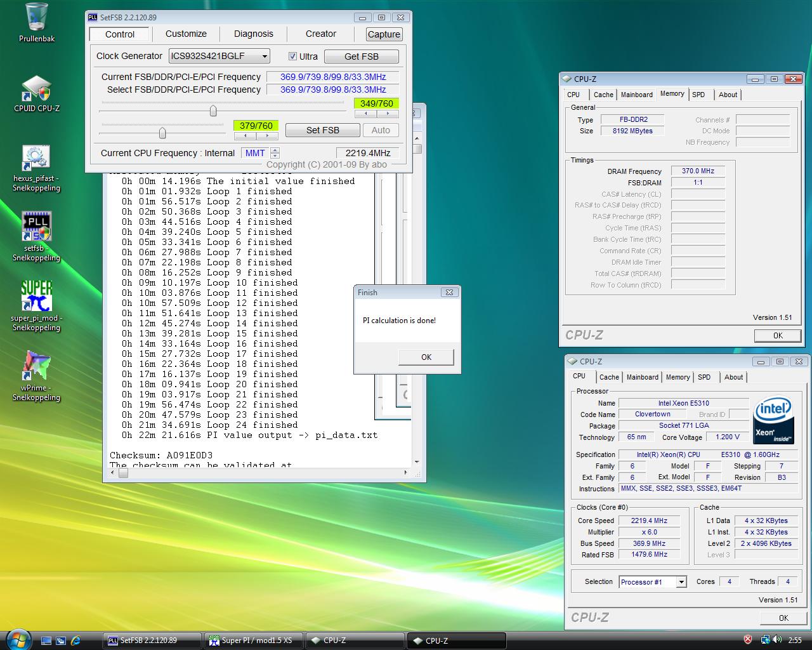This screenshot has width=812, height=650.
Task: Launch Internet Explorer from quick launch
Action: point(76,640)
